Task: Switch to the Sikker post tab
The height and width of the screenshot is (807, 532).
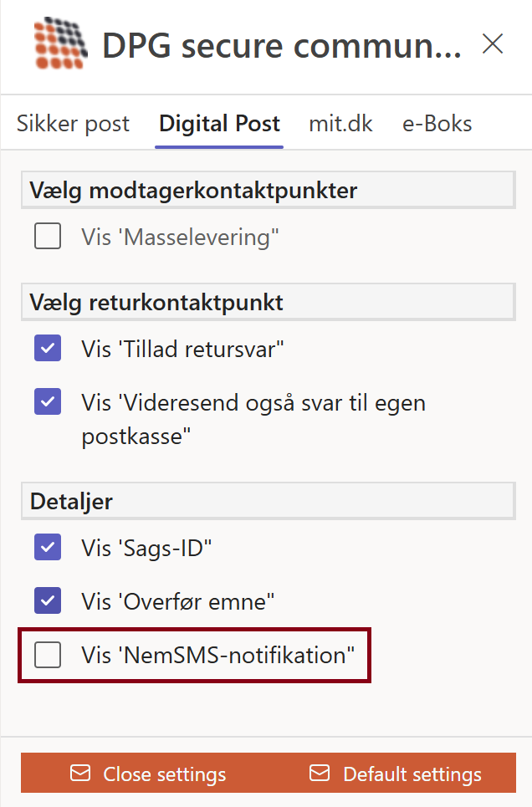Action: pos(74,125)
